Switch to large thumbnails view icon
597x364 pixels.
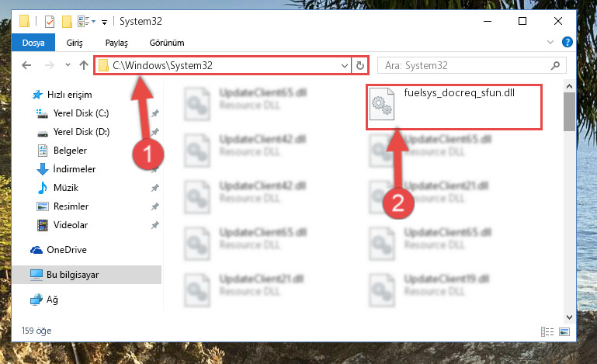[564, 331]
